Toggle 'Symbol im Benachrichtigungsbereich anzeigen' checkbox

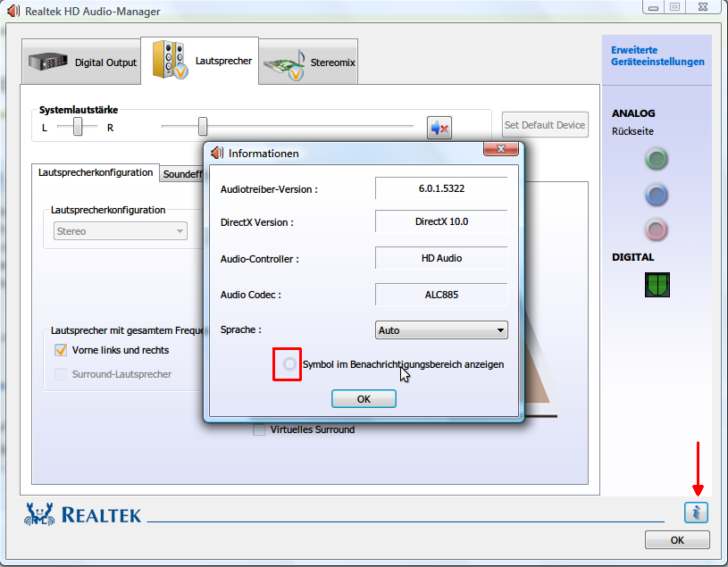click(x=289, y=364)
